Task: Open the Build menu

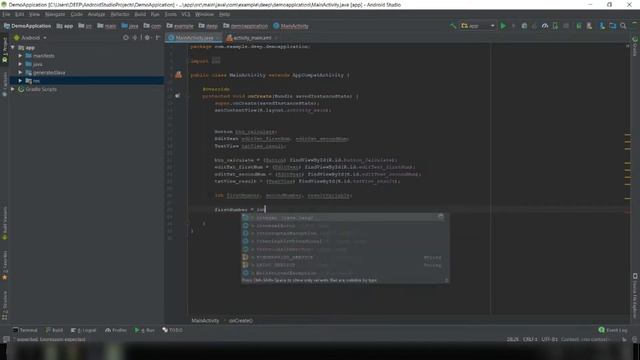Action: pyautogui.click(x=140, y=14)
